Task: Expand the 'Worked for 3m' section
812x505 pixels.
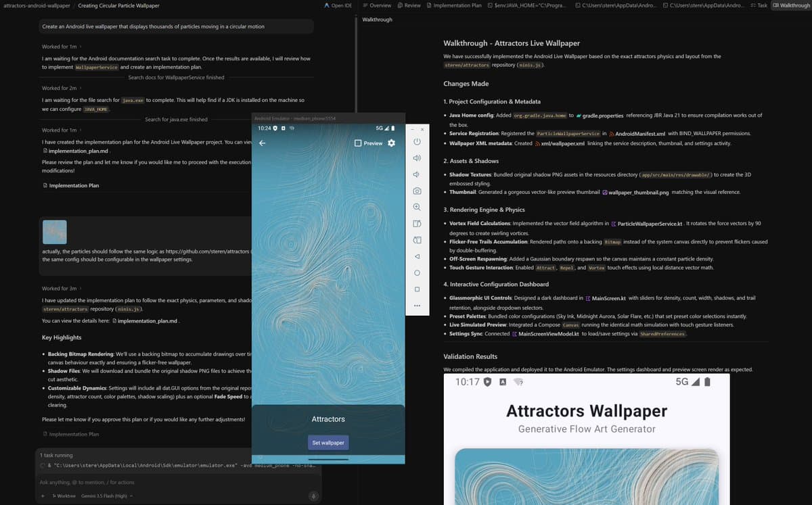Action: 62,288
